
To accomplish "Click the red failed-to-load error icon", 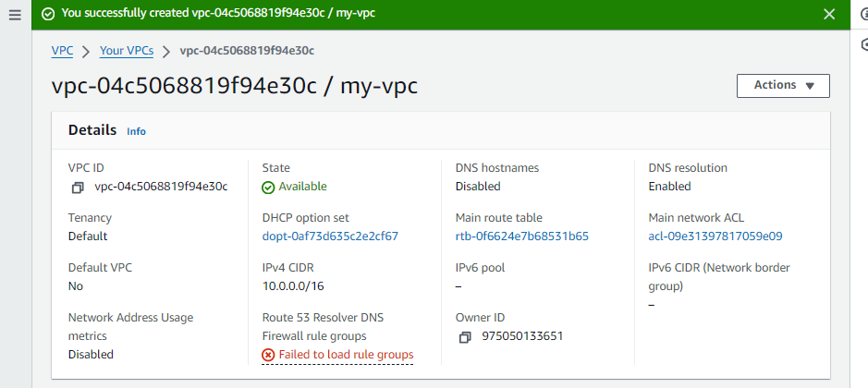I will click(x=268, y=355).
